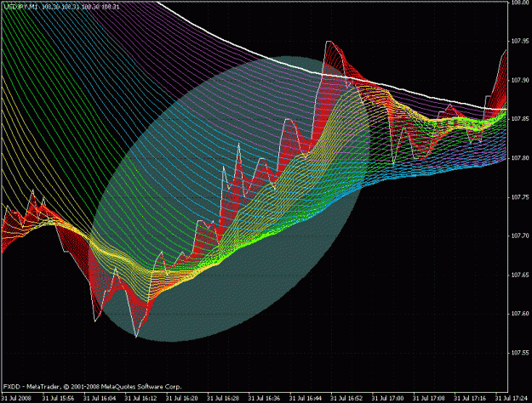Click the 31 Jul 16:44 time label

click(306, 398)
